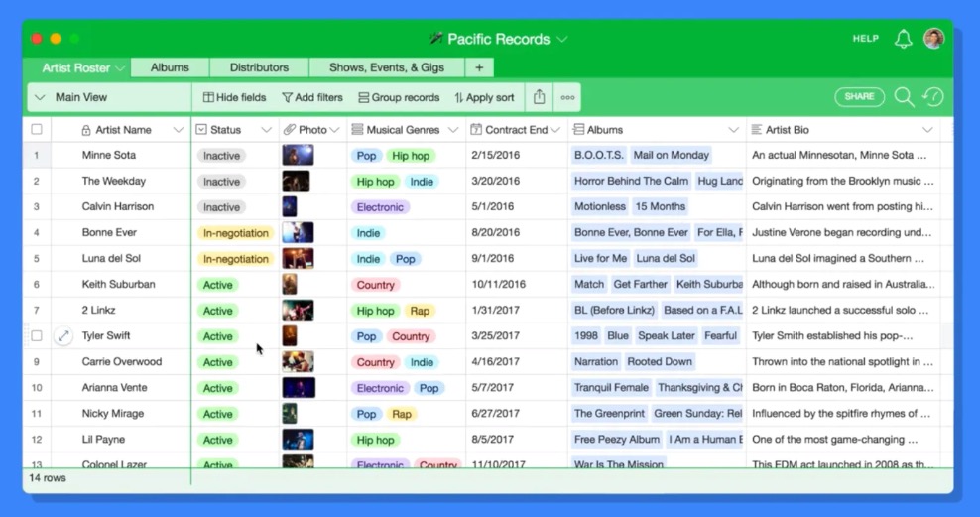The width and height of the screenshot is (980, 517).
Task: Switch to the Albums tab
Action: click(170, 67)
